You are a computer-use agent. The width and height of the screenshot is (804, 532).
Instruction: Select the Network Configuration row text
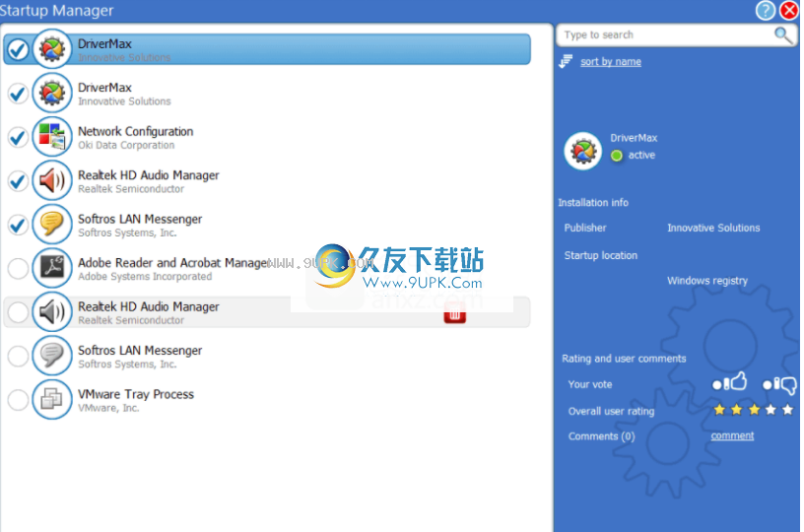(x=135, y=132)
